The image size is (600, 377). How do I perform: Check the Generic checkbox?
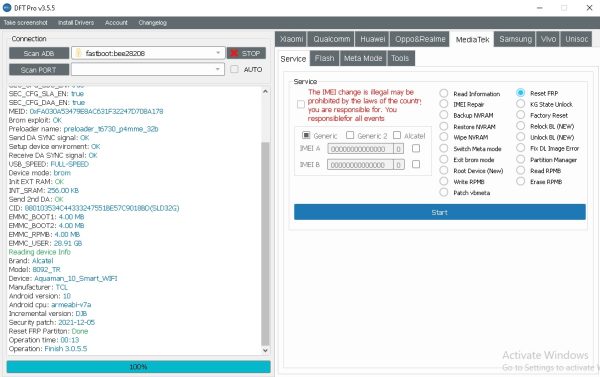tap(306, 135)
